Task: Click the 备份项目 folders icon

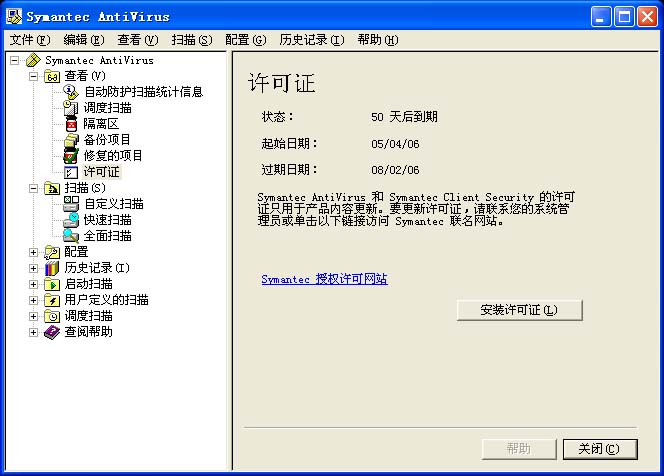Action: 71,140
